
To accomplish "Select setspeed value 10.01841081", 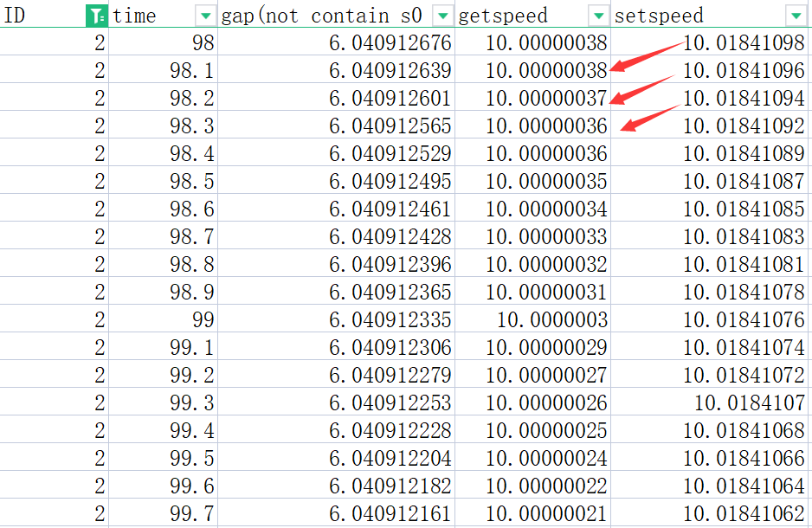I will point(710,263).
